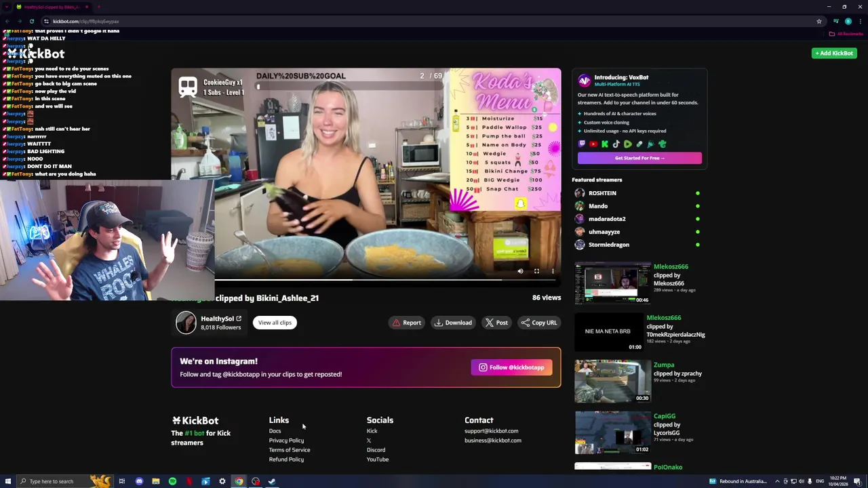
Task: Open the Docs footer link
Action: (275, 431)
